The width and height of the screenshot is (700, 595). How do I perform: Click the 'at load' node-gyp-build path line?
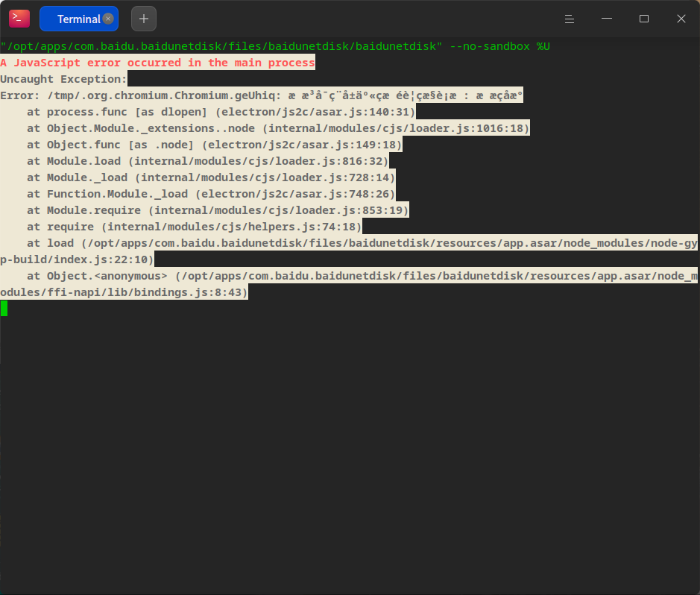(362, 243)
